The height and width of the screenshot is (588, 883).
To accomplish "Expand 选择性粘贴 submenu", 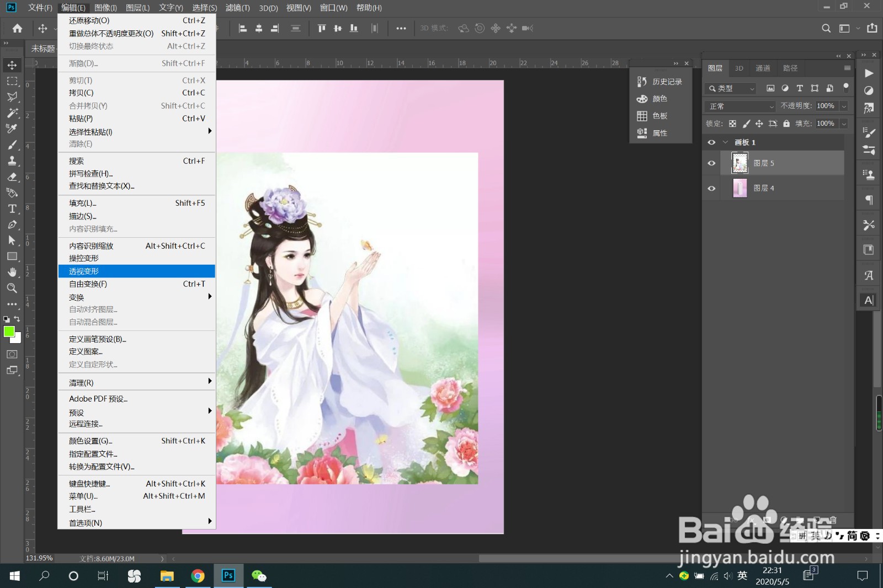I will tap(136, 131).
